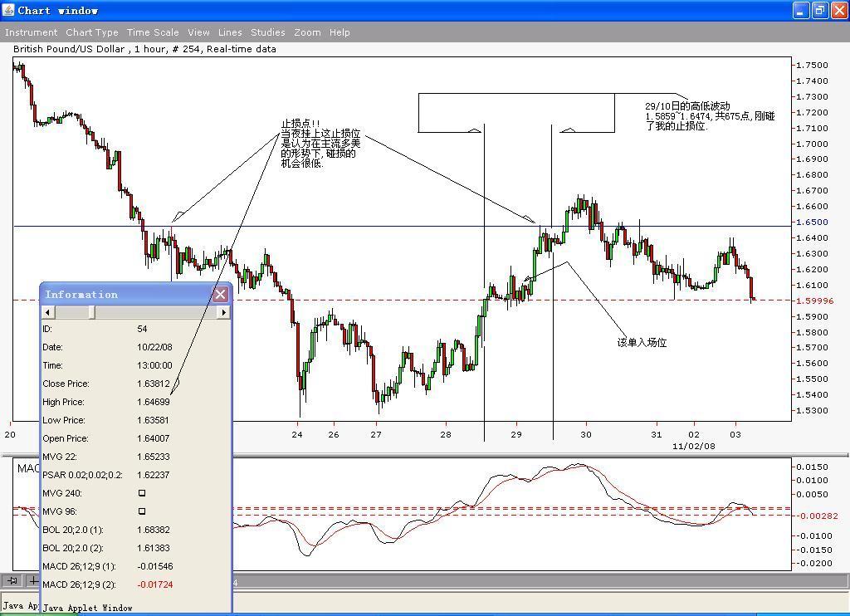Viewport: 850px width, 616px height.
Task: Click the date axis label 24
Action: [x=297, y=434]
